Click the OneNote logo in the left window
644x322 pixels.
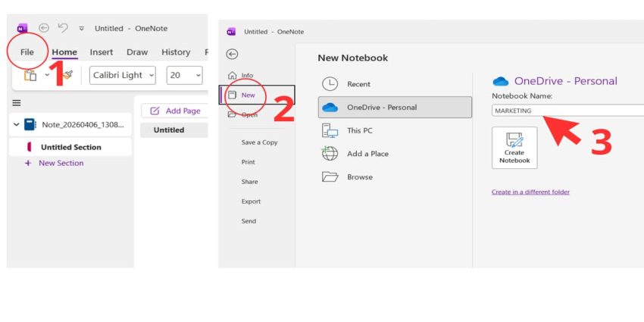click(22, 28)
